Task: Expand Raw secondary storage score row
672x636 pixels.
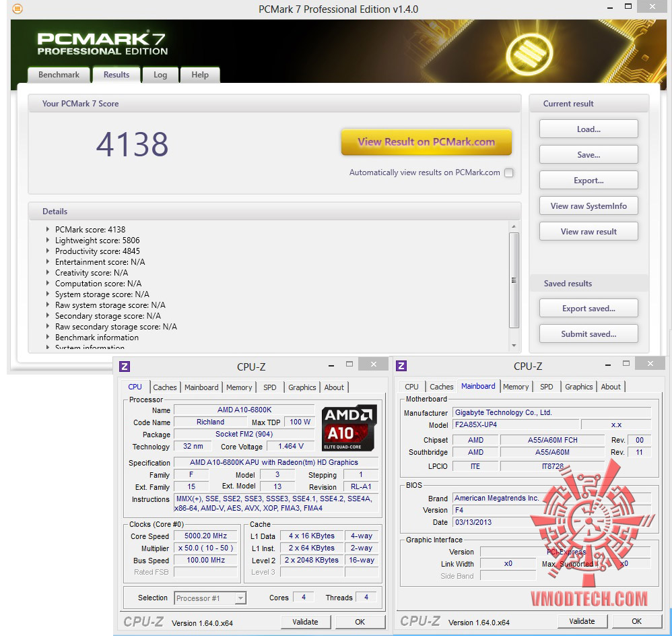Action: (x=48, y=326)
